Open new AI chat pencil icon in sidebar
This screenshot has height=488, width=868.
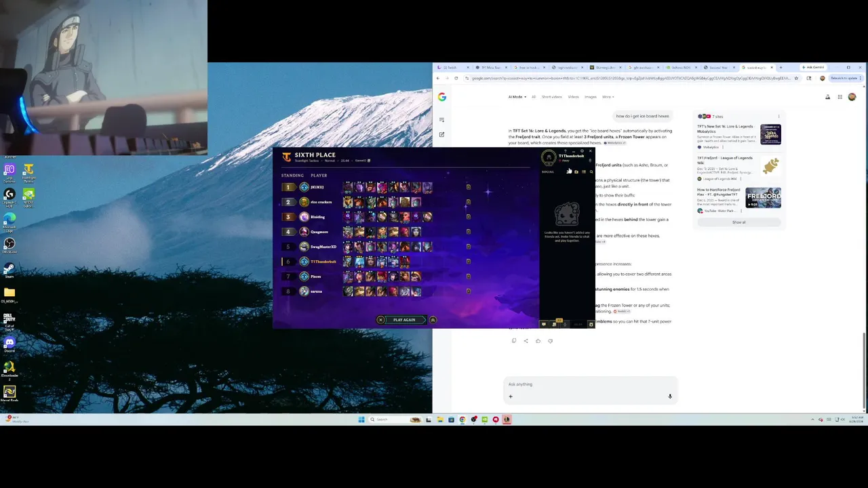tap(441, 134)
